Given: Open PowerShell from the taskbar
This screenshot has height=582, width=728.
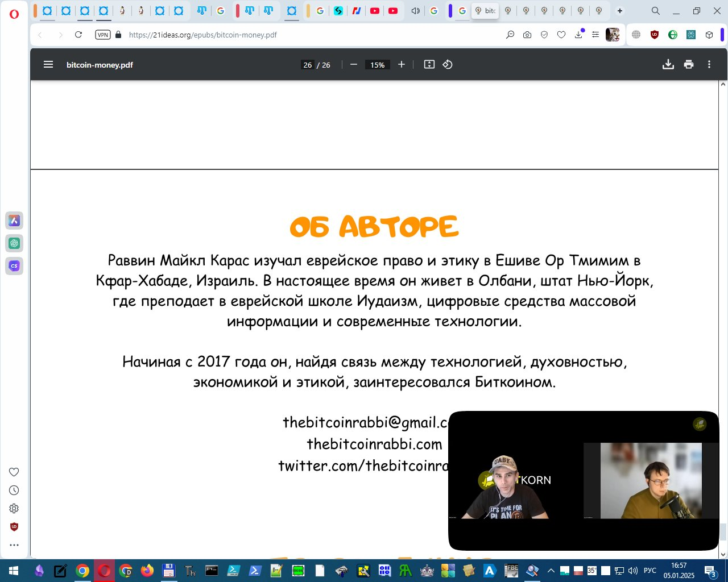Looking at the screenshot, I should pos(255,571).
